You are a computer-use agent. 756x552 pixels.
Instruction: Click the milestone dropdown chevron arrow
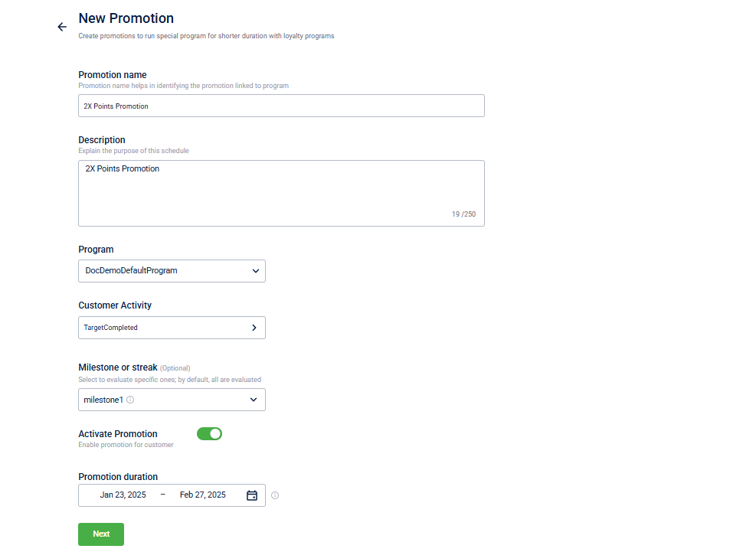[254, 400]
